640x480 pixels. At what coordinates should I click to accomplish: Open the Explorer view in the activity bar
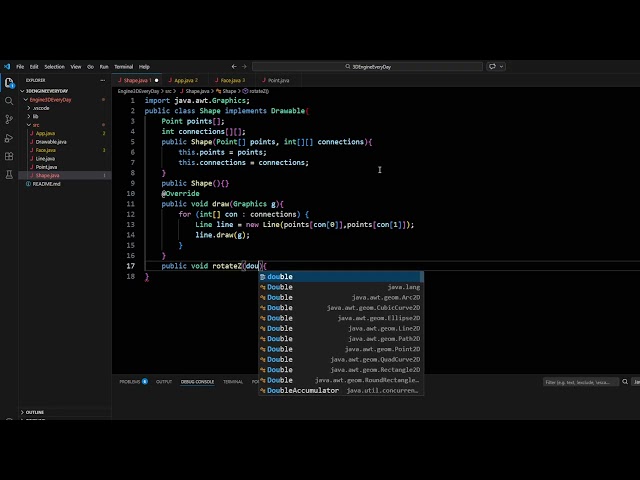(x=9, y=83)
